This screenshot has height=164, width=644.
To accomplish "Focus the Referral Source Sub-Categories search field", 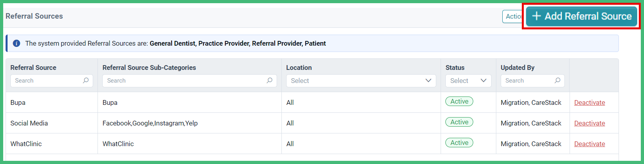I will point(189,81).
